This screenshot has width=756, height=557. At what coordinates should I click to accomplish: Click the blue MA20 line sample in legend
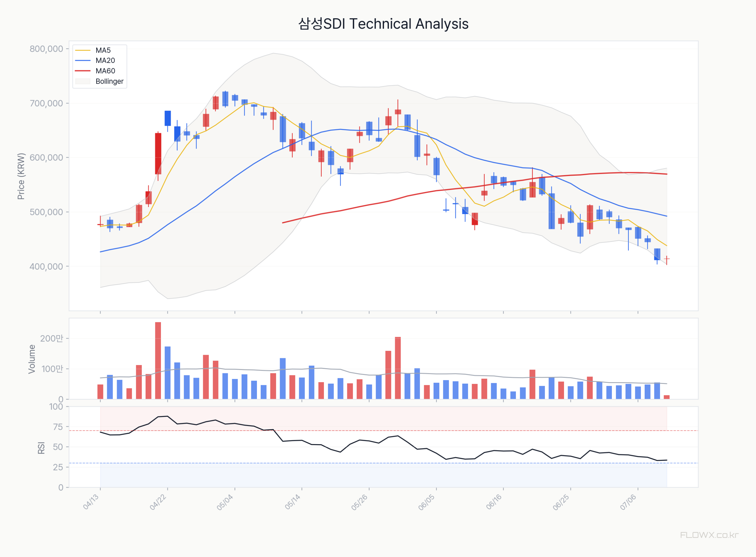click(83, 61)
